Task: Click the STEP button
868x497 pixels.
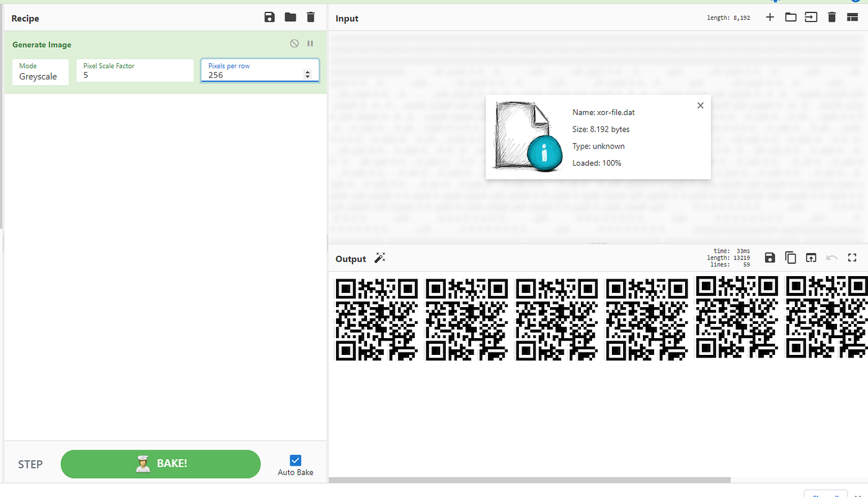Action: 30,464
